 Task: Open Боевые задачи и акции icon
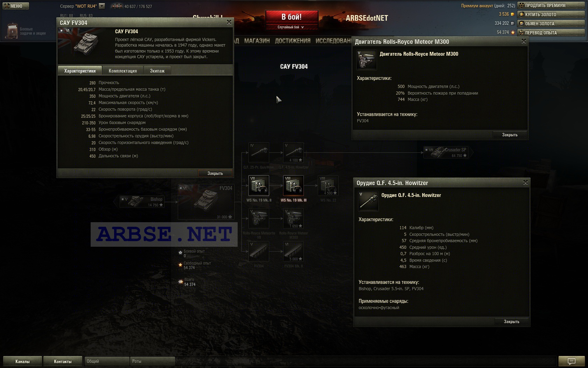pyautogui.click(x=12, y=31)
